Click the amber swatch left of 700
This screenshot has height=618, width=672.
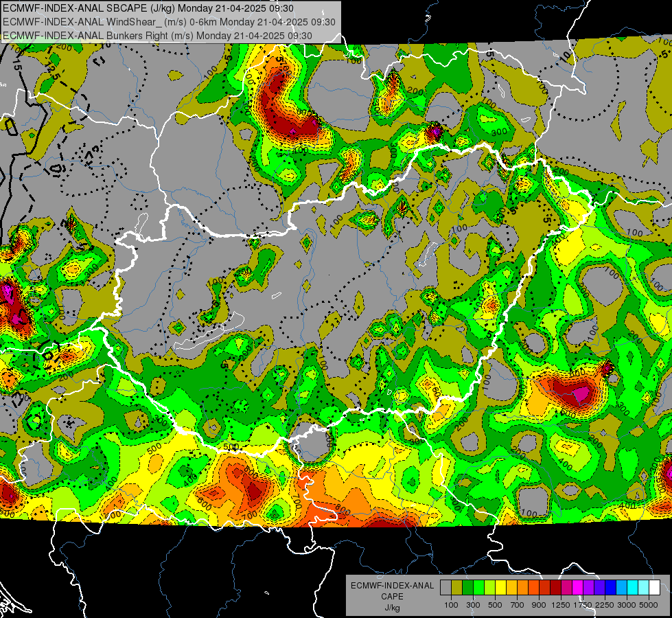511,588
